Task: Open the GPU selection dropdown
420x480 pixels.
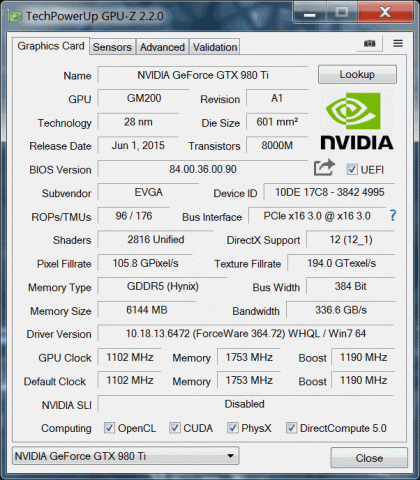Action: [126, 456]
